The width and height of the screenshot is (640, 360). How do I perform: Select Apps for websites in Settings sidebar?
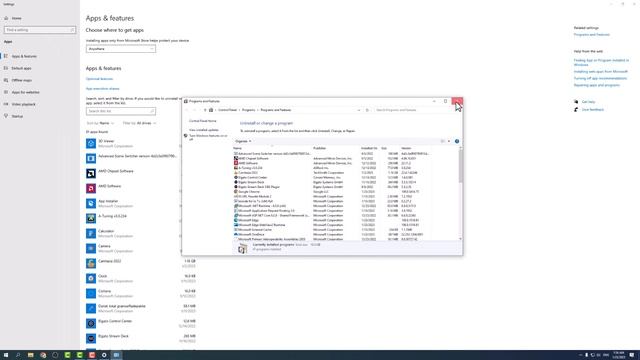tap(26, 92)
